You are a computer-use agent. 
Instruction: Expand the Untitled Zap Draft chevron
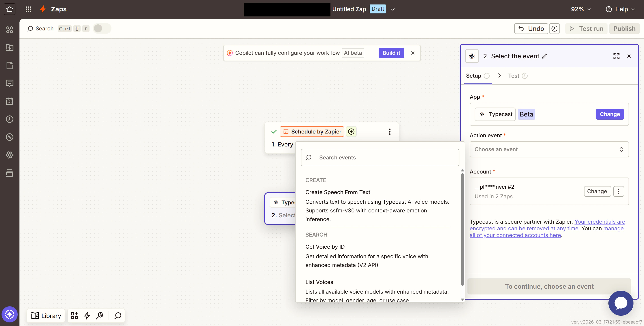click(x=392, y=9)
